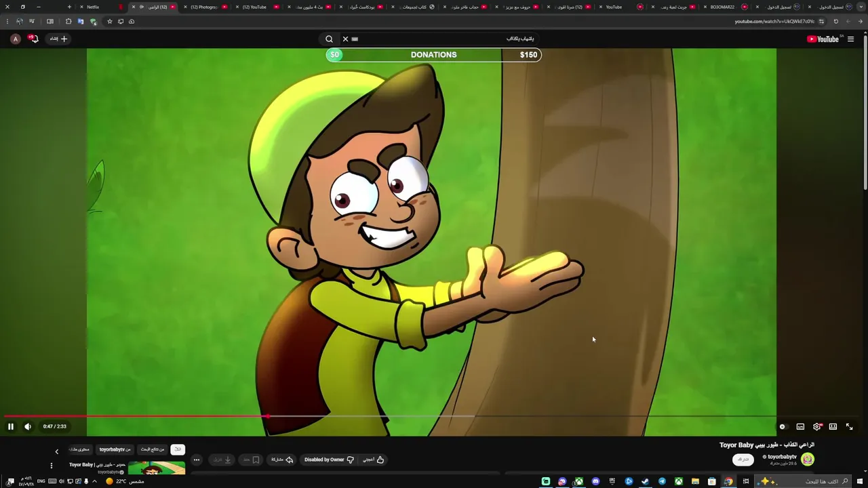The width and height of the screenshot is (868, 488).
Task: Switch to theater mode
Action: click(x=833, y=426)
